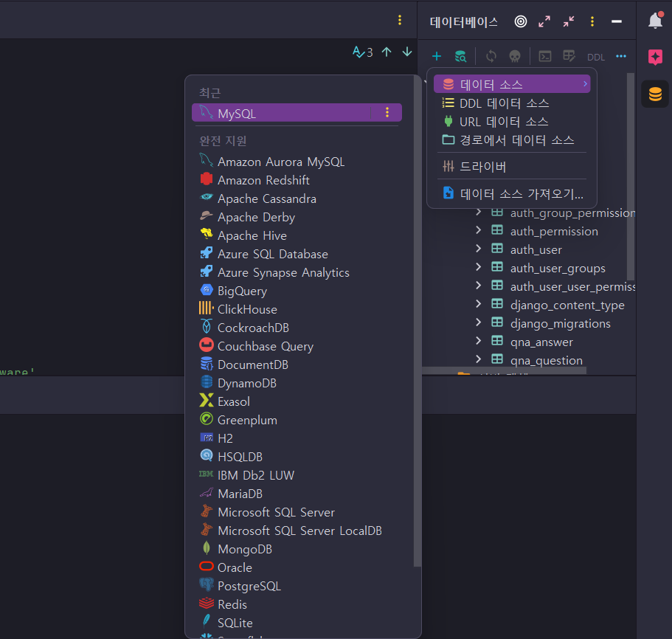Screen dimensions: 672x639
Task: Choose Microsoft SQL Server LocalDB data source
Action: click(x=297, y=530)
